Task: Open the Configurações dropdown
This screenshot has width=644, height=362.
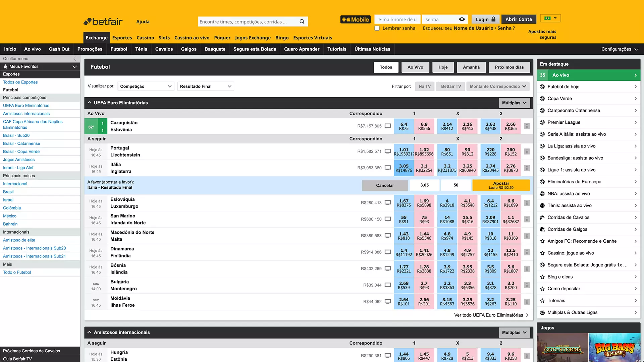Action: coord(620,49)
